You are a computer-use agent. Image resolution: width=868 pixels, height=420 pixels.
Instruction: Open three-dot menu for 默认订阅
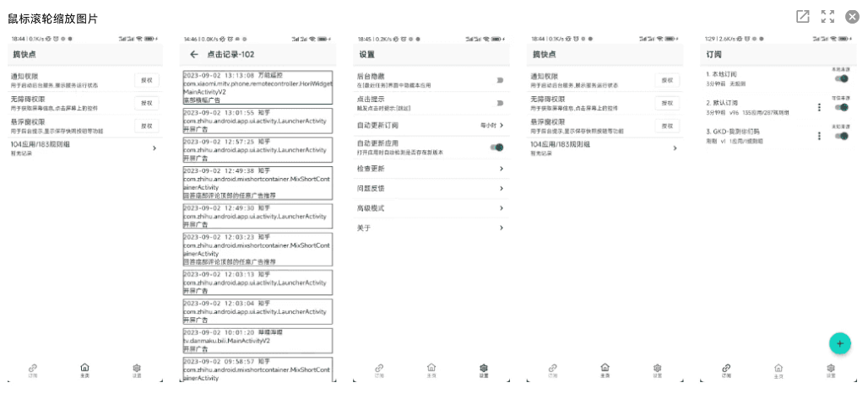(818, 107)
